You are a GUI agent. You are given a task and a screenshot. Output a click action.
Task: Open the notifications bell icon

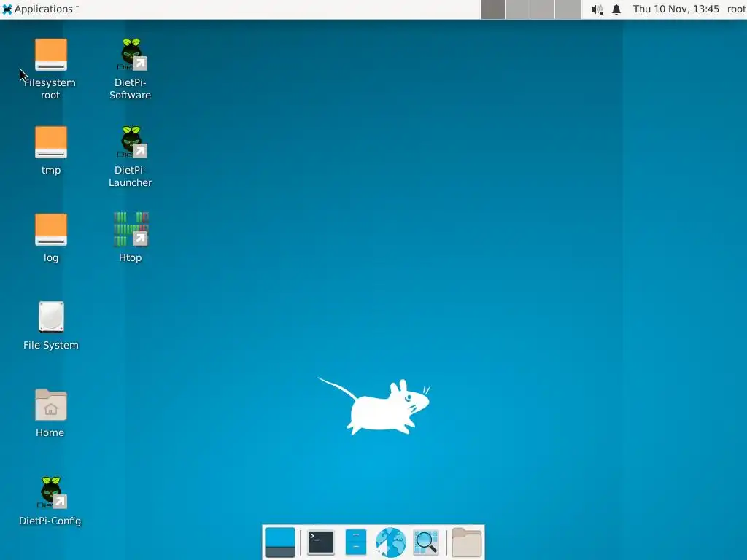pyautogui.click(x=616, y=9)
